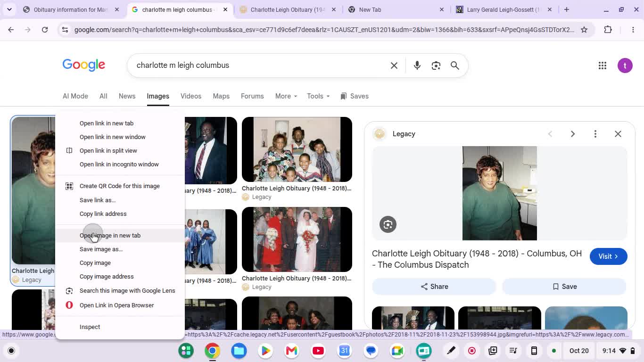
Task: Click the Lens icon on preview image
Action: coord(388,224)
